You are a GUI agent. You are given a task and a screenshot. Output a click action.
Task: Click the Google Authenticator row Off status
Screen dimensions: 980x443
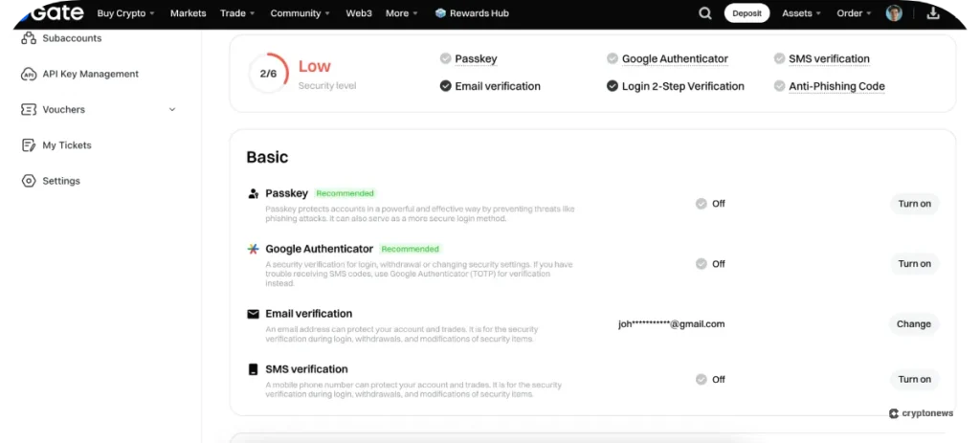coord(711,264)
